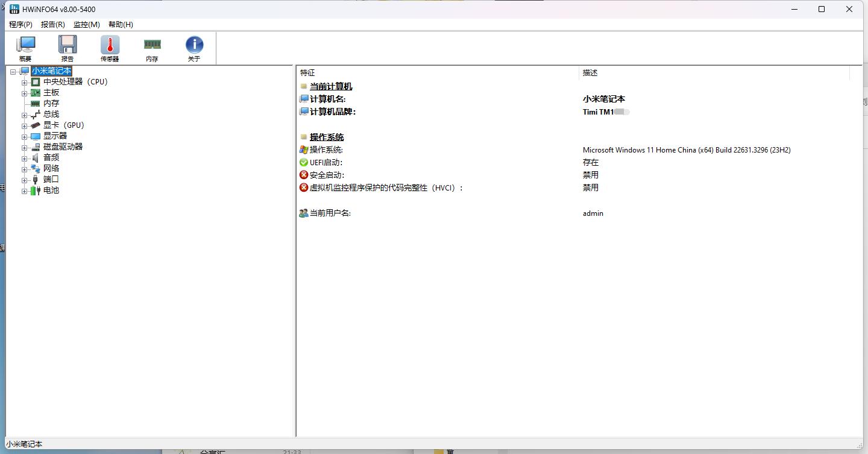Expand the 主板 tree node
Viewport: 868px width, 454px height.
(25, 93)
